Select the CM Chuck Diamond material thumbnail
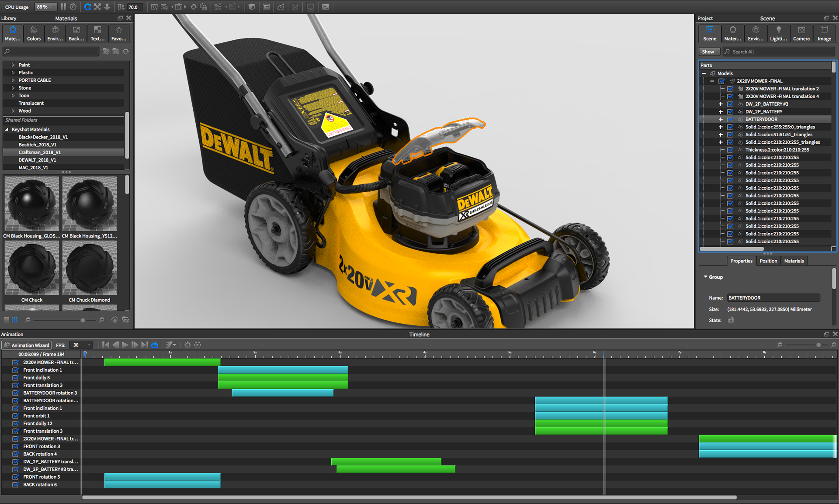The image size is (839, 504). 90,268
